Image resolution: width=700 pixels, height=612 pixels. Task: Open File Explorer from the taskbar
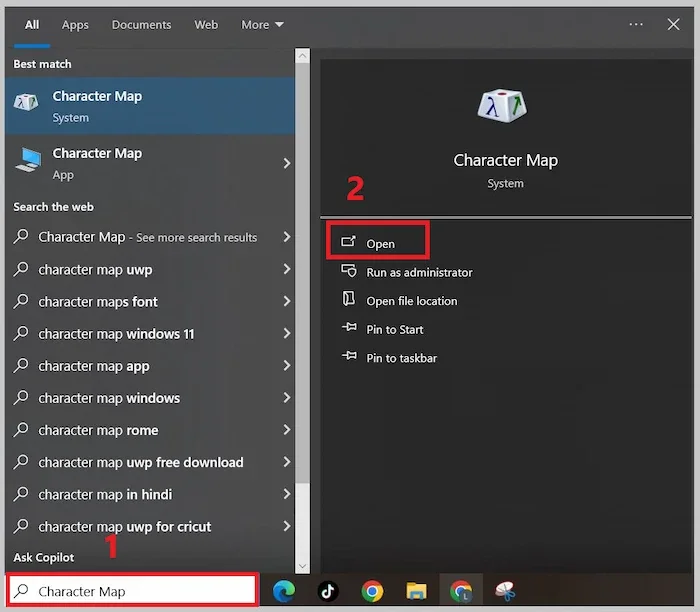coord(416,591)
